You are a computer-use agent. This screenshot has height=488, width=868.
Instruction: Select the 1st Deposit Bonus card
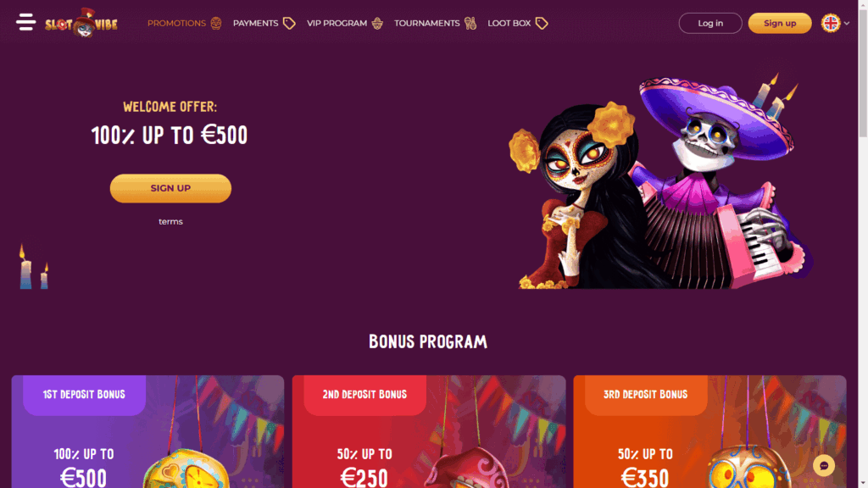click(147, 431)
